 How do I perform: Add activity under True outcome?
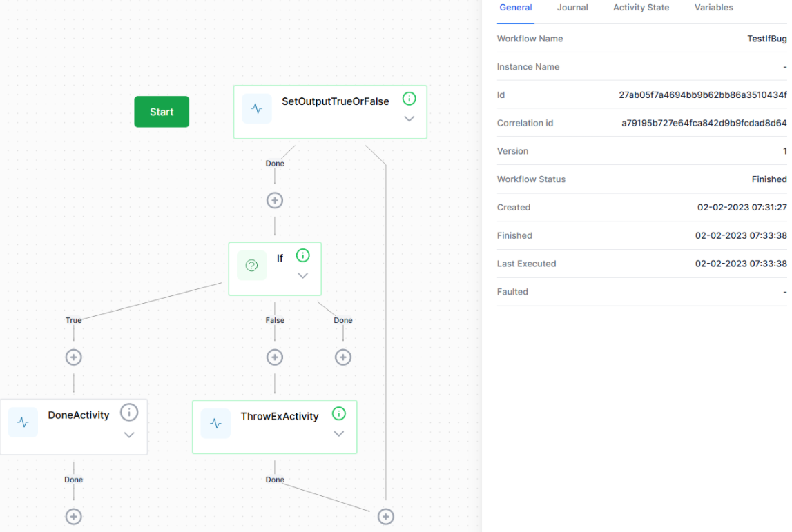74,357
